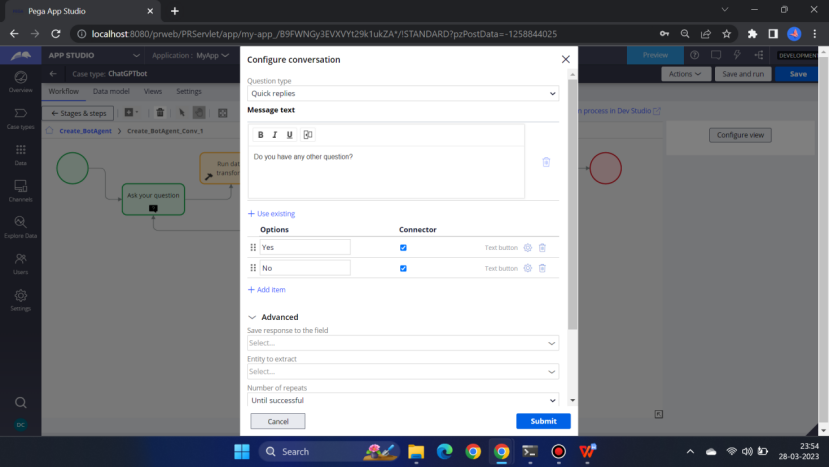Click the fit-to-screen icon in workflow toolbar
The width and height of the screenshot is (830, 467).
[223, 113]
